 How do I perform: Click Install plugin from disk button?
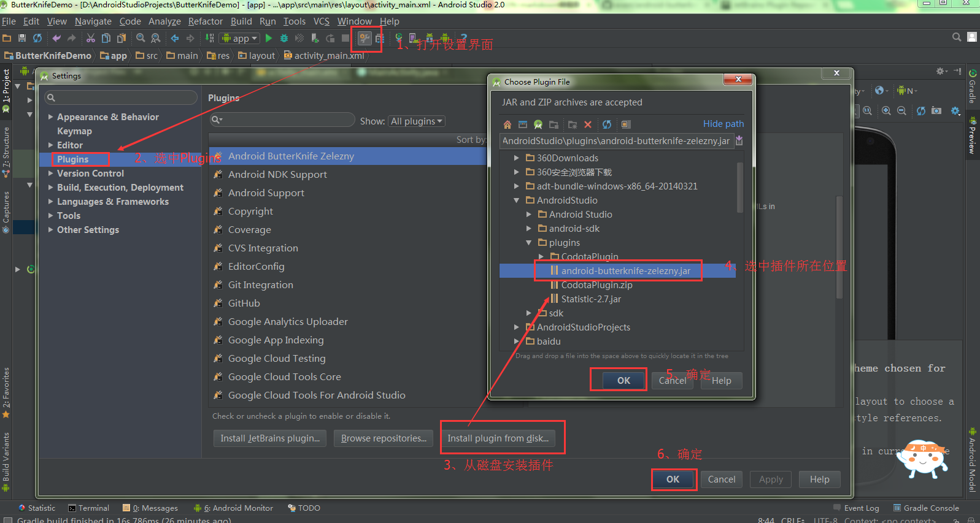point(498,438)
